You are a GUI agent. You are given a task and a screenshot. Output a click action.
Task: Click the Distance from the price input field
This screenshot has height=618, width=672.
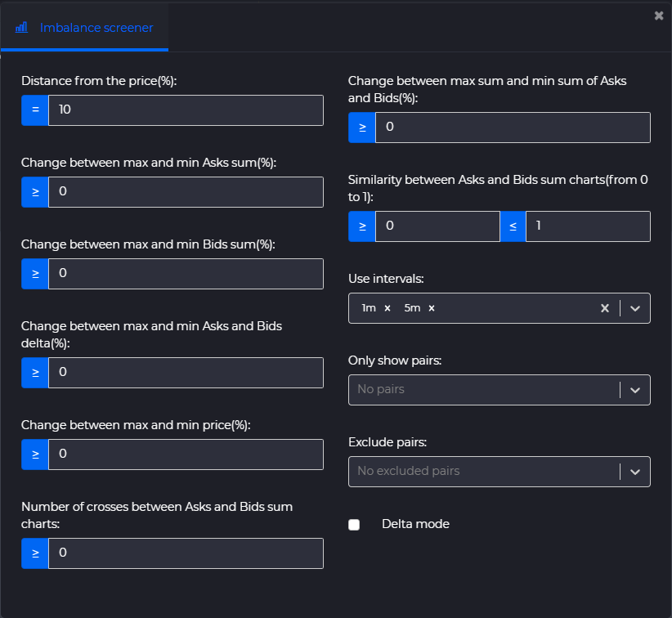pyautogui.click(x=186, y=110)
